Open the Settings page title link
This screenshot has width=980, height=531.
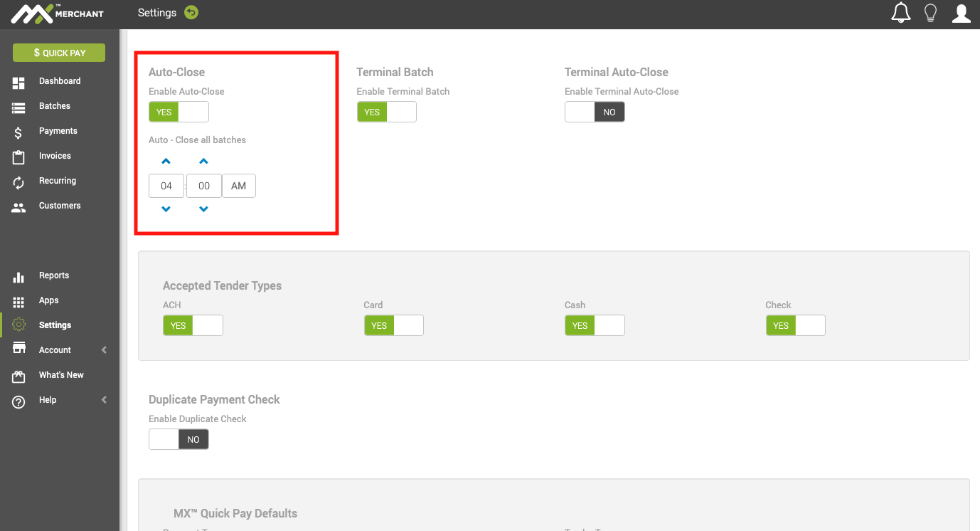coord(158,12)
